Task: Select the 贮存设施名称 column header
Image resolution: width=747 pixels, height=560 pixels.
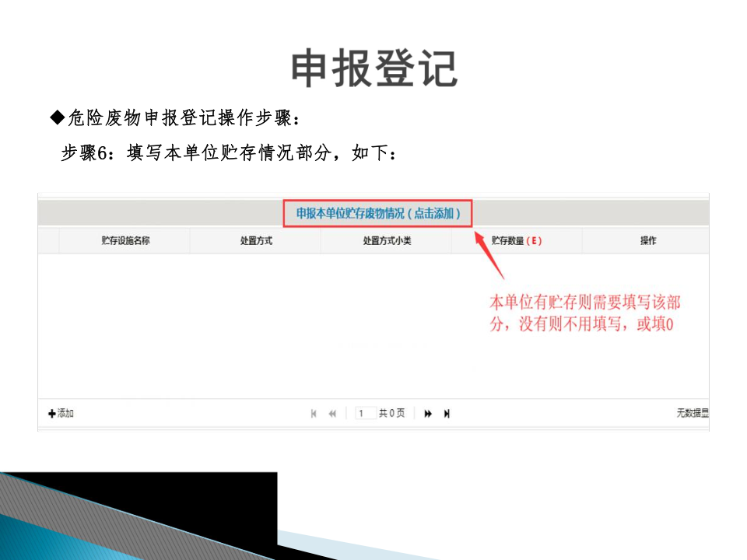Action: [x=124, y=240]
